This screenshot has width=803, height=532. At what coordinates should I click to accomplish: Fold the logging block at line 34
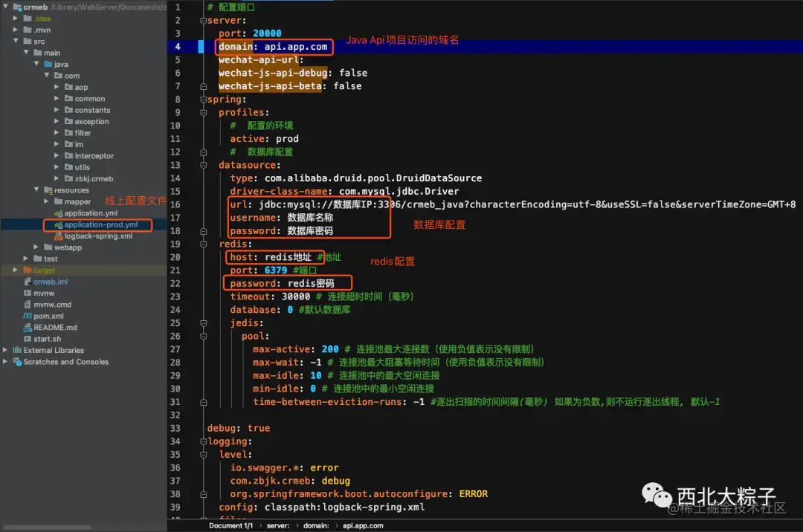pyautogui.click(x=203, y=441)
